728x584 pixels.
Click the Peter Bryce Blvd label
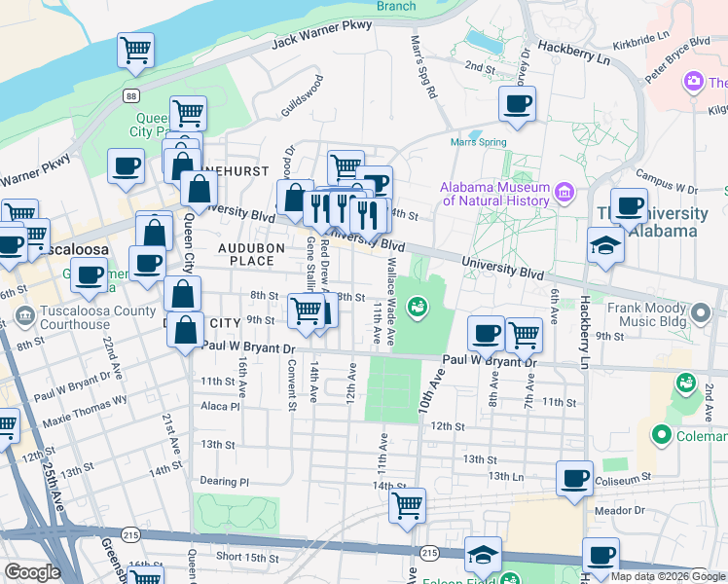click(x=677, y=60)
